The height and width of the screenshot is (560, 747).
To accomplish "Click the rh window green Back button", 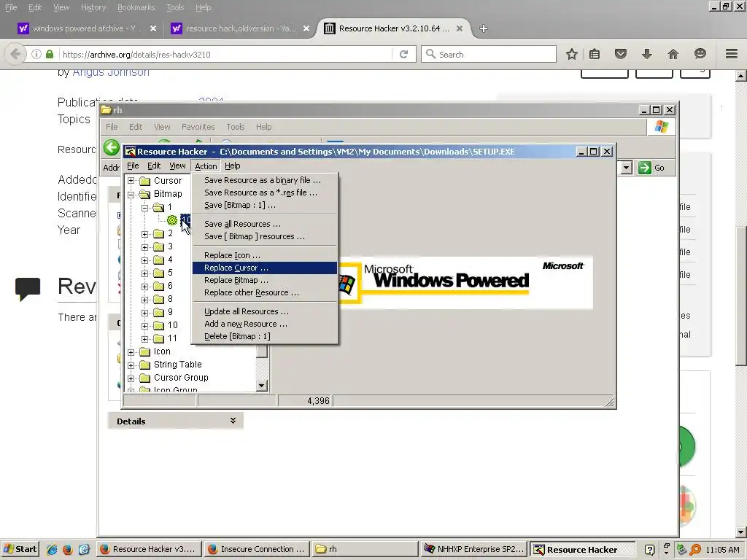I will click(112, 147).
